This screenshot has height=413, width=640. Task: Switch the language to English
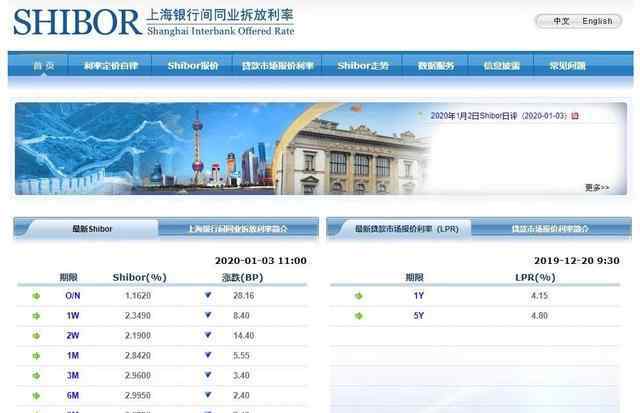[x=597, y=21]
